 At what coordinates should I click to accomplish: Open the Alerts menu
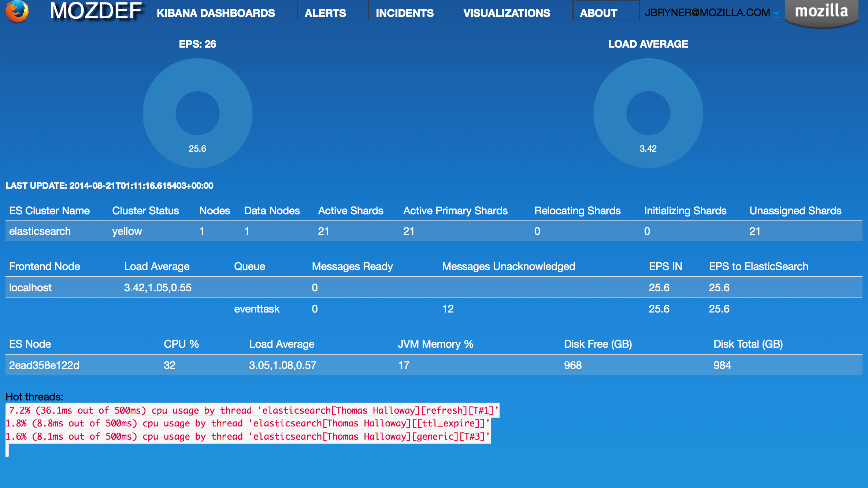click(325, 13)
